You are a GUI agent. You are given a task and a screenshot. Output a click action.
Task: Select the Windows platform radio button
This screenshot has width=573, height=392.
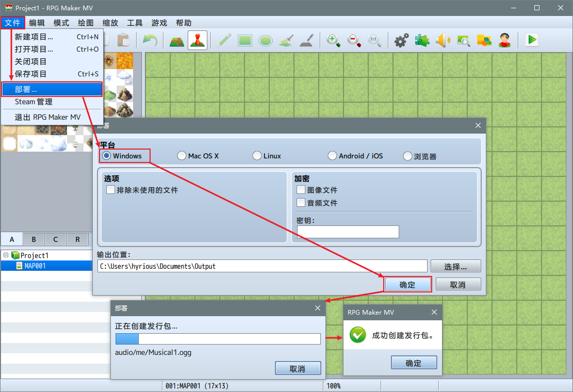(x=106, y=156)
